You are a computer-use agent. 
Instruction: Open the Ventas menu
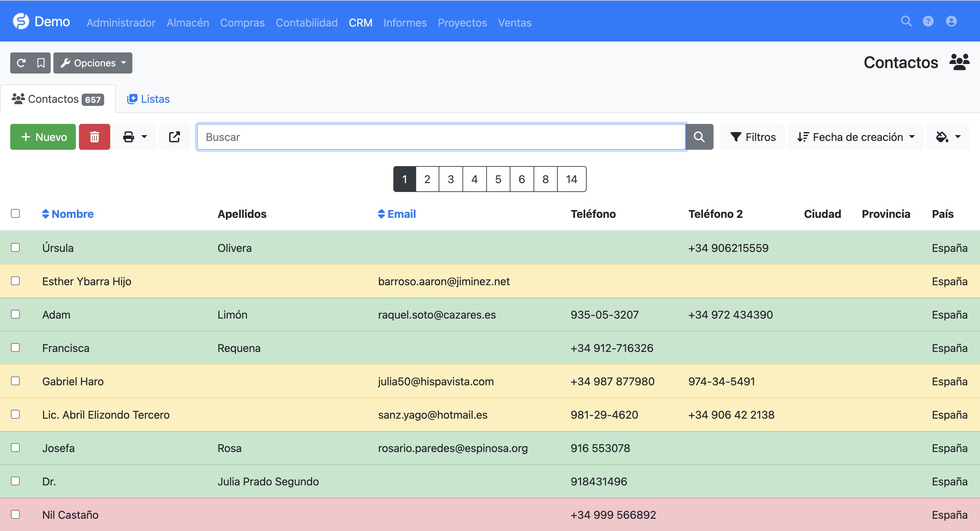[x=515, y=23]
